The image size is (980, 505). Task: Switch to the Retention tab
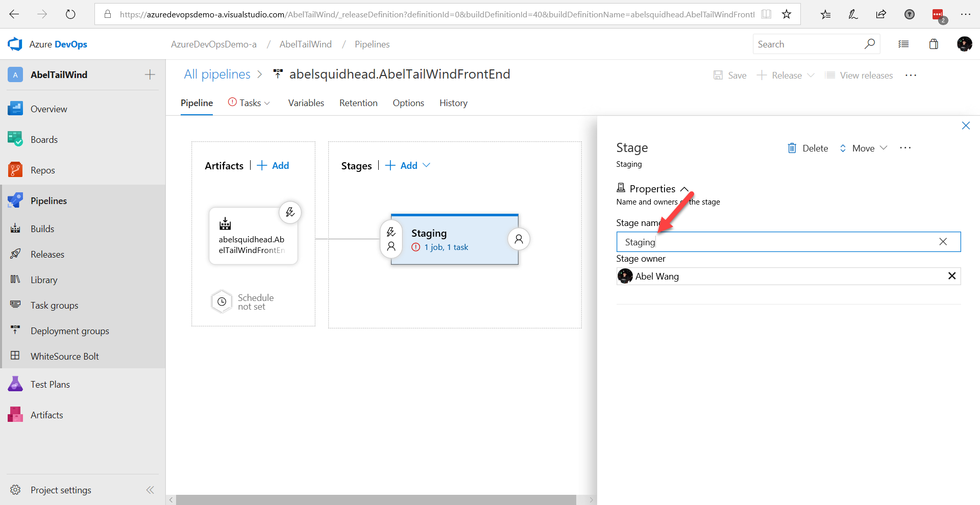[x=358, y=103]
